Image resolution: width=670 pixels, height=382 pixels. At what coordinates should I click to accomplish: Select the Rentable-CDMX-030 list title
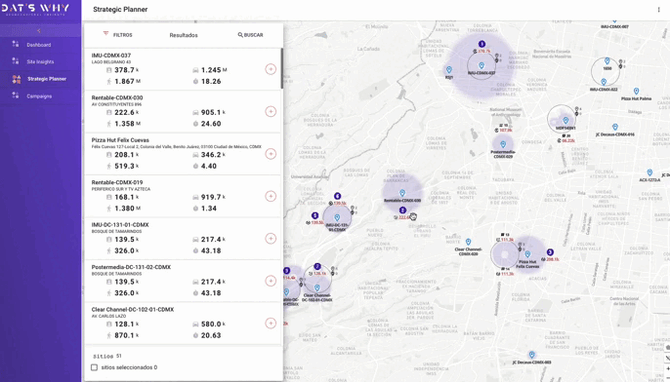117,97
